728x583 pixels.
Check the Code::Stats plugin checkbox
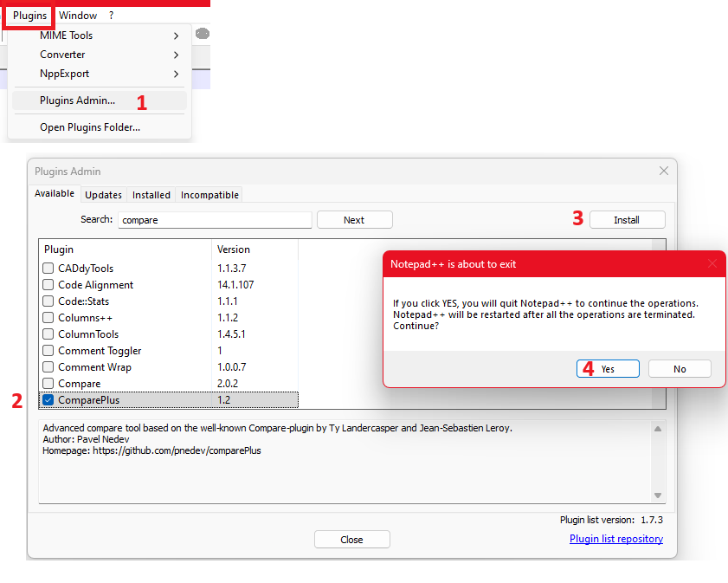(x=48, y=301)
